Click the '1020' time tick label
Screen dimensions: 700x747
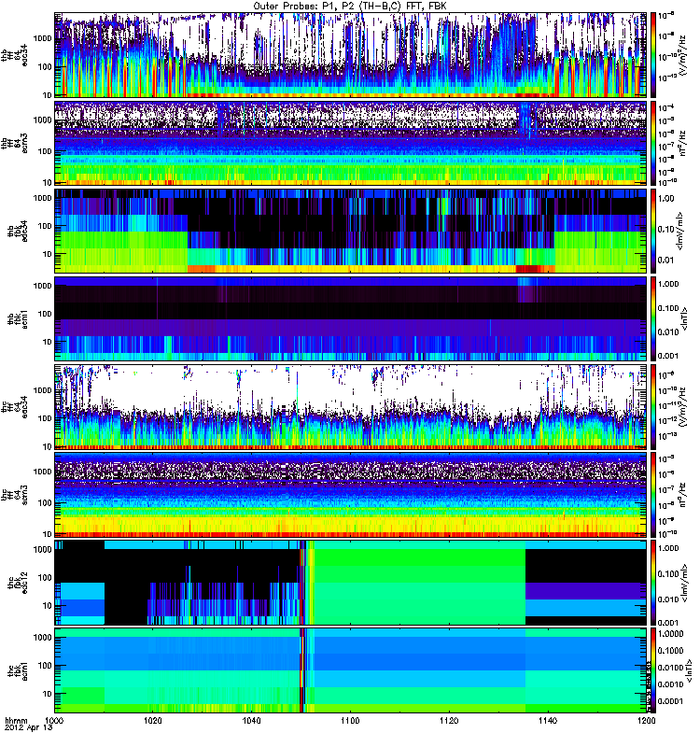click(153, 720)
